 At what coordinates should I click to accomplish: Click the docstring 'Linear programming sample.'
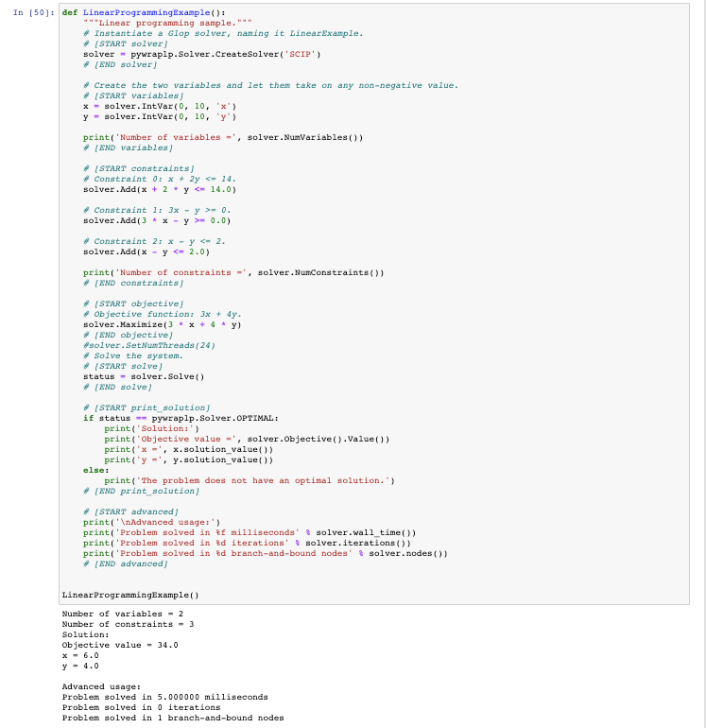(x=167, y=24)
